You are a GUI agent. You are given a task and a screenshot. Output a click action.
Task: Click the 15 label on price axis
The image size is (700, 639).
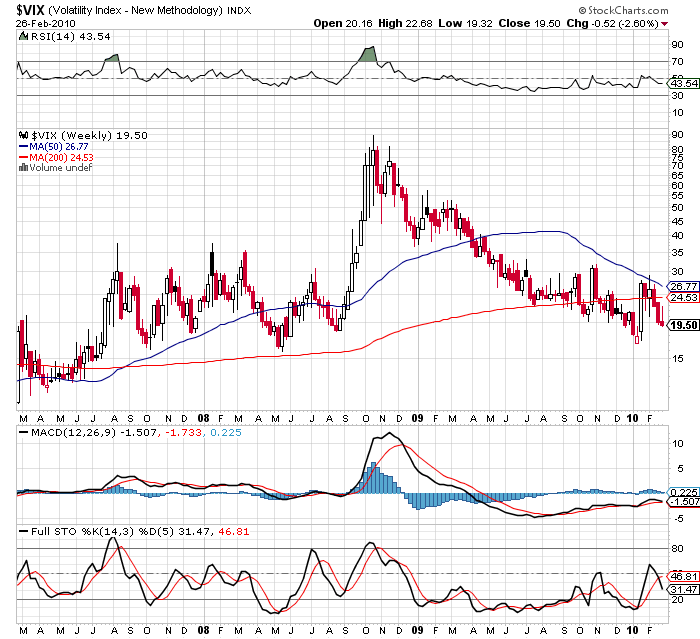pyautogui.click(x=677, y=358)
